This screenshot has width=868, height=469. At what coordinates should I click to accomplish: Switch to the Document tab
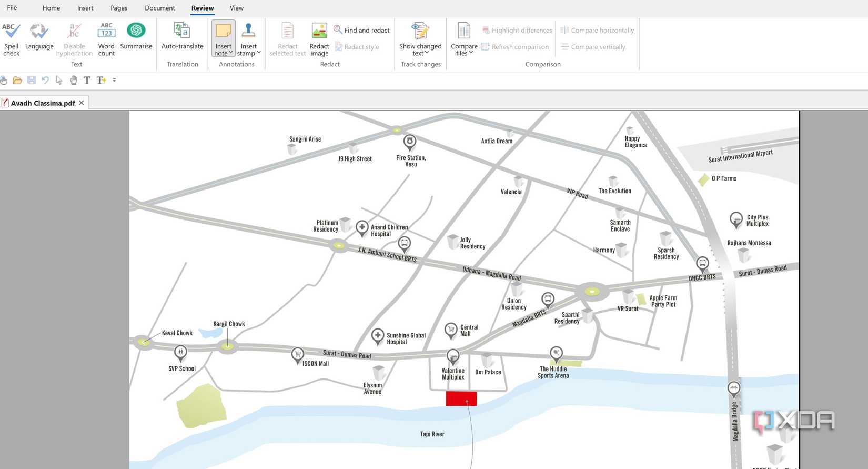(x=160, y=8)
